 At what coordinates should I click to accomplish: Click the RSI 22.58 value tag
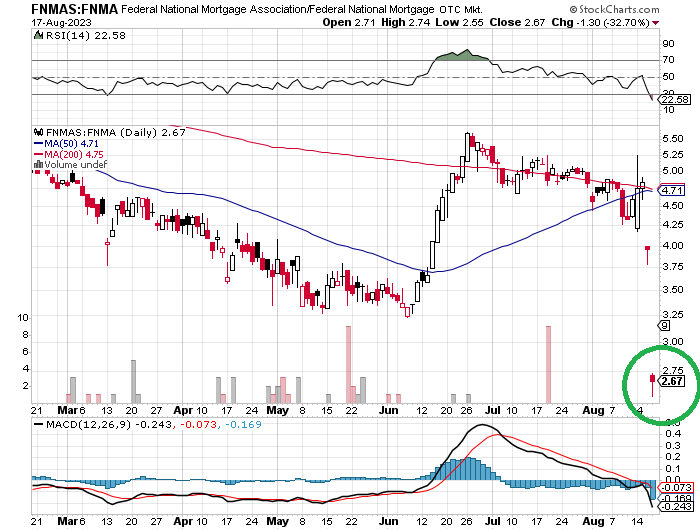tap(675, 99)
